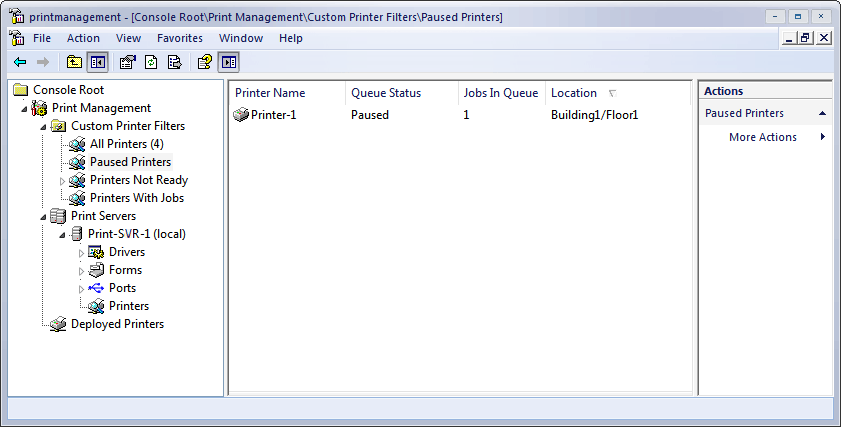Expand the Forms node arrow
841x427 pixels.
coord(82,271)
